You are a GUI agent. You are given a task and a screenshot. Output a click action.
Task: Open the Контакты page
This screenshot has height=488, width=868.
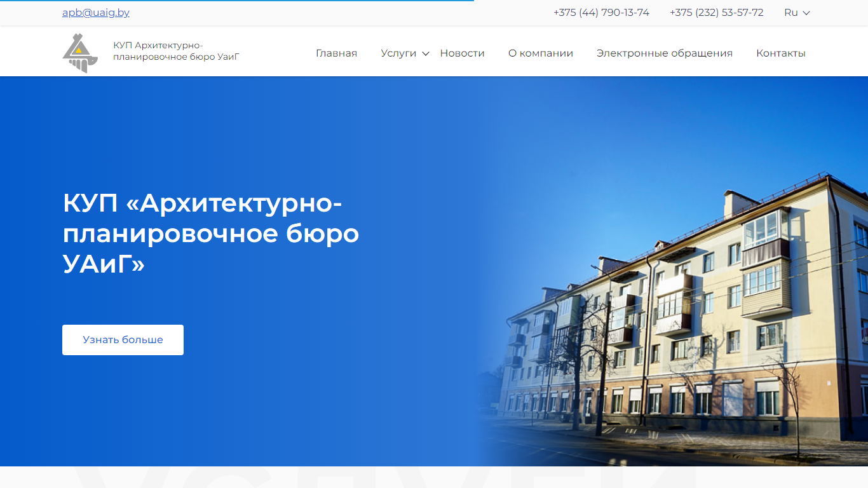coord(781,53)
